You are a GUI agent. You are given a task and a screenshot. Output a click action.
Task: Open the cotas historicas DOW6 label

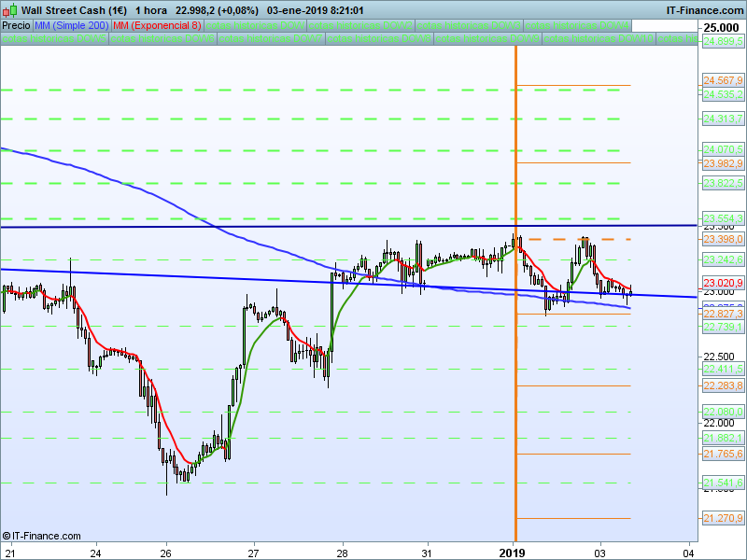click(162, 38)
